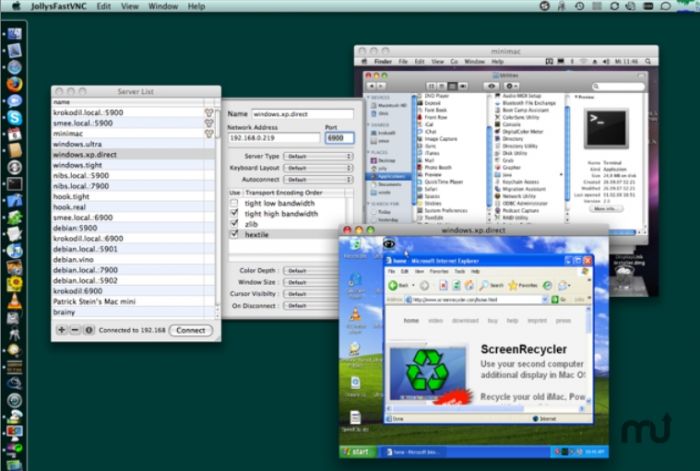Click the Back button in Internet Explorer

click(x=398, y=285)
